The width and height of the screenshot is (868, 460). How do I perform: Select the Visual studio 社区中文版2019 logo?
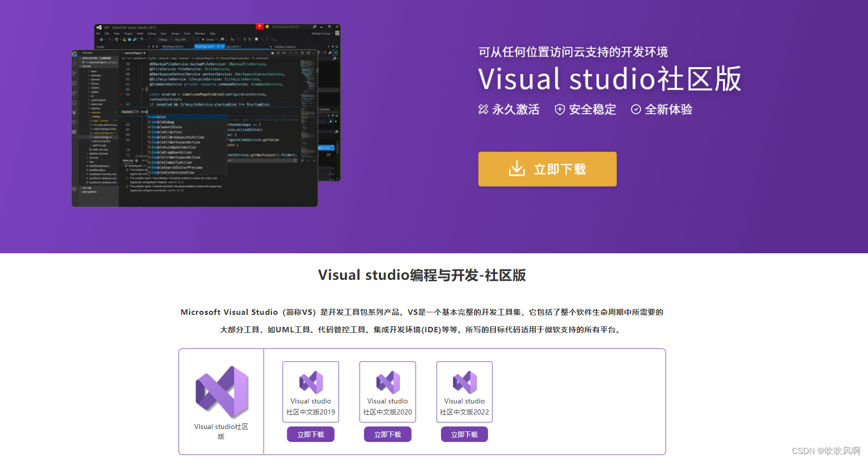(311, 382)
